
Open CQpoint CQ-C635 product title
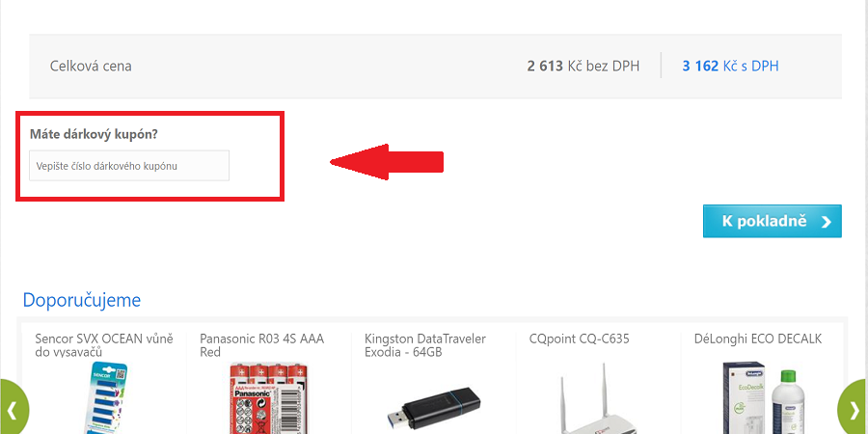click(x=579, y=339)
